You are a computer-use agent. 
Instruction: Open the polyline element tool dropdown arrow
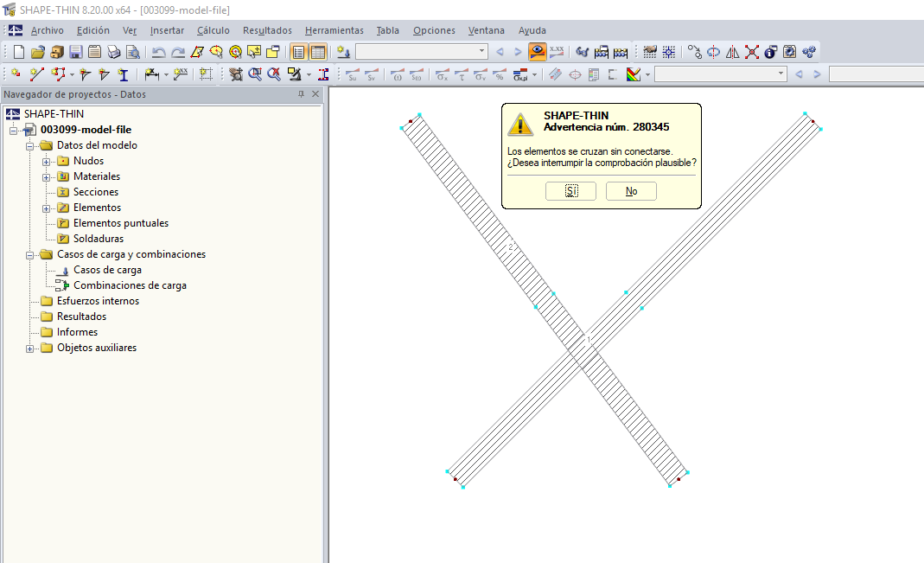click(72, 75)
